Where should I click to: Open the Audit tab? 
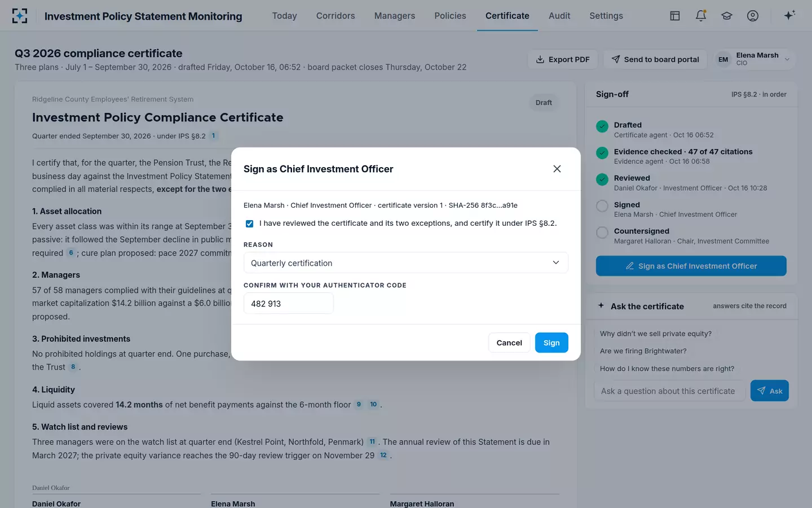pos(559,16)
